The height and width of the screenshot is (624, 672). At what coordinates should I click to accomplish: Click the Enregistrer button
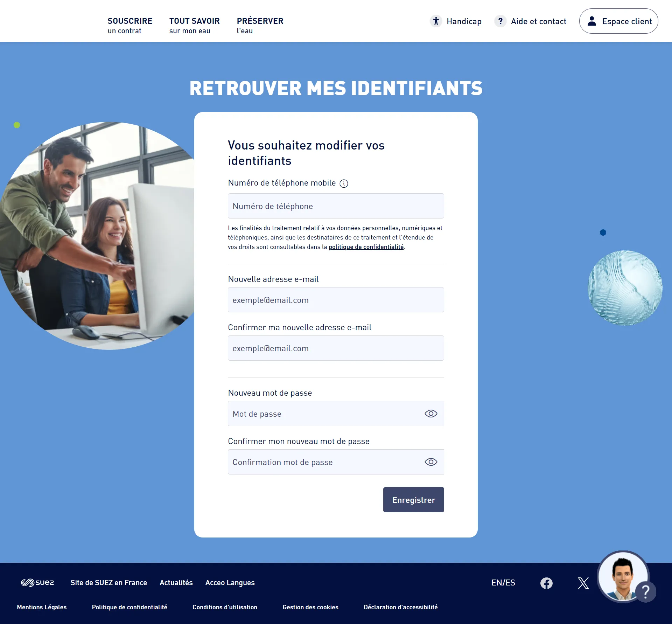coord(413,500)
